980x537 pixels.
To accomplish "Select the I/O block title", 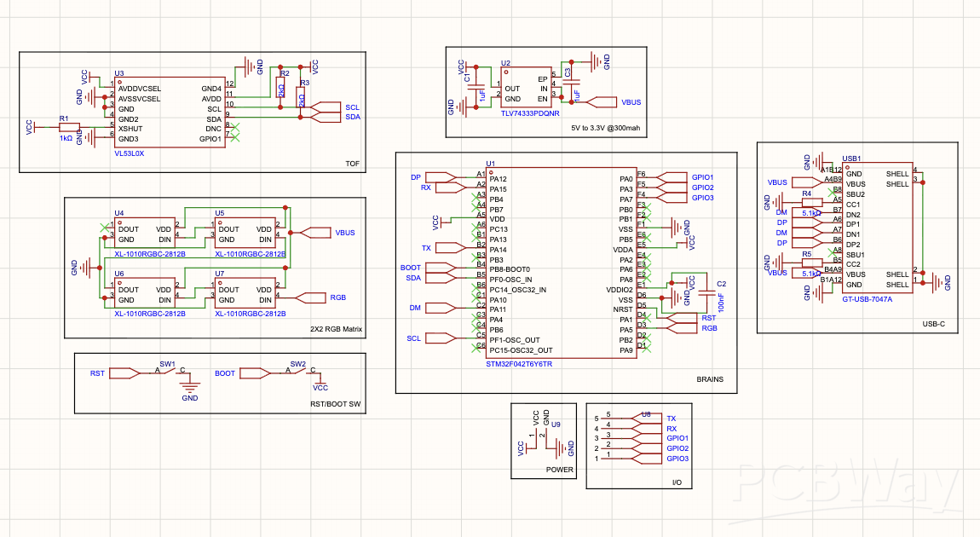I will [677, 482].
